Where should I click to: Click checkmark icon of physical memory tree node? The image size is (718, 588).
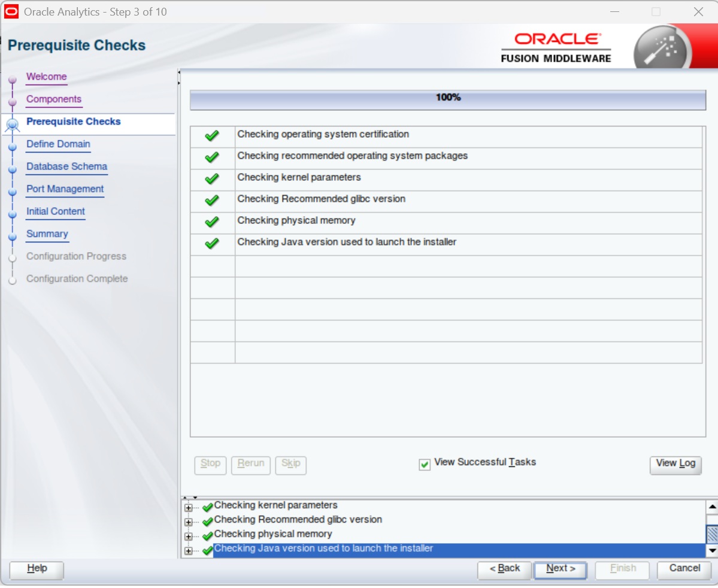point(207,535)
